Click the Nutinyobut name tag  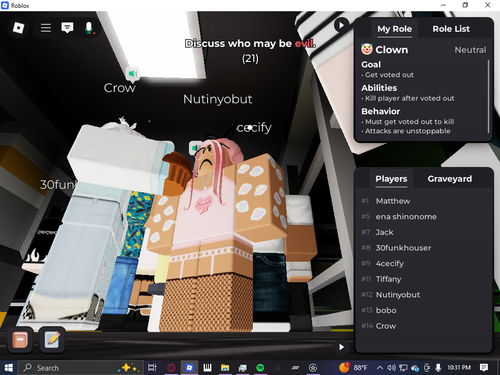click(218, 99)
